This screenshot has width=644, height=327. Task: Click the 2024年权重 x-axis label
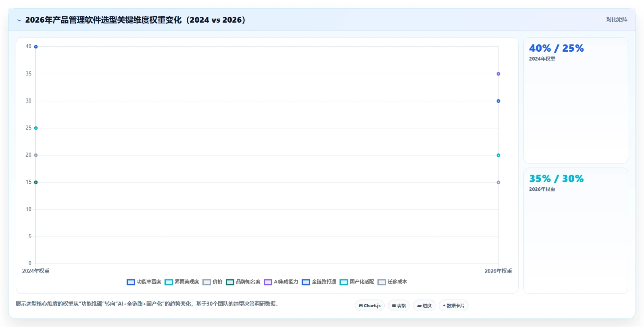(x=36, y=271)
